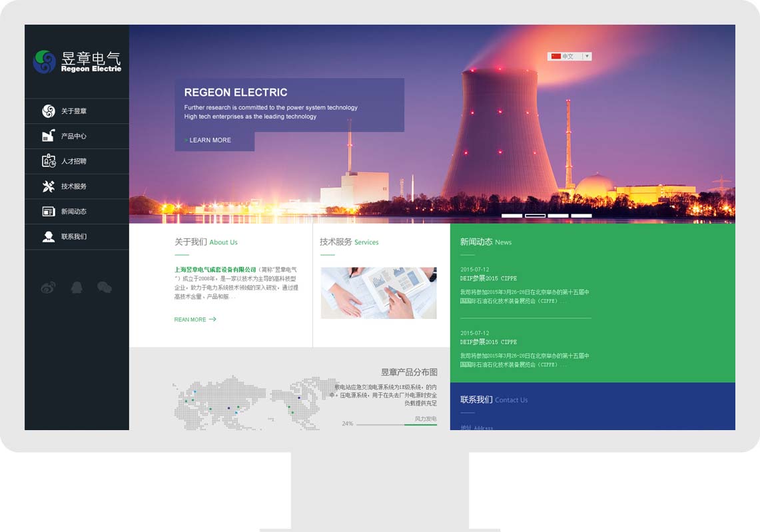Click the newspaper icon for 新闻动态

pyautogui.click(x=49, y=212)
